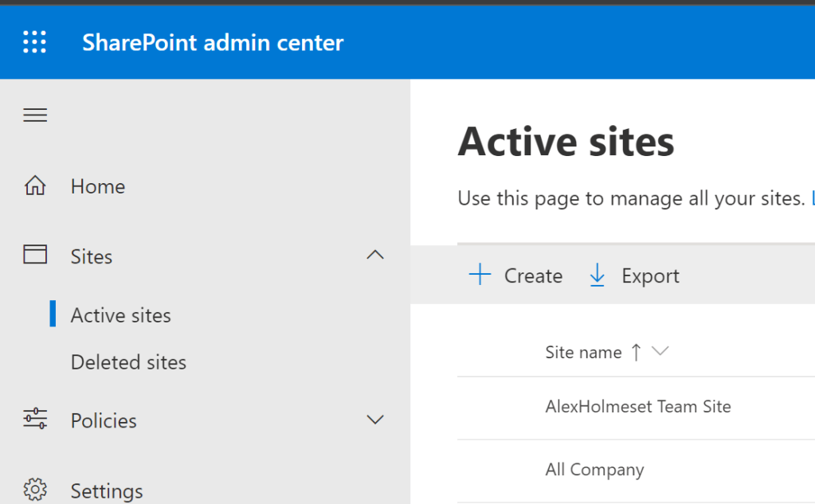Click the plus icon next to Create
Screen dimensions: 815x504
pyautogui.click(x=480, y=275)
